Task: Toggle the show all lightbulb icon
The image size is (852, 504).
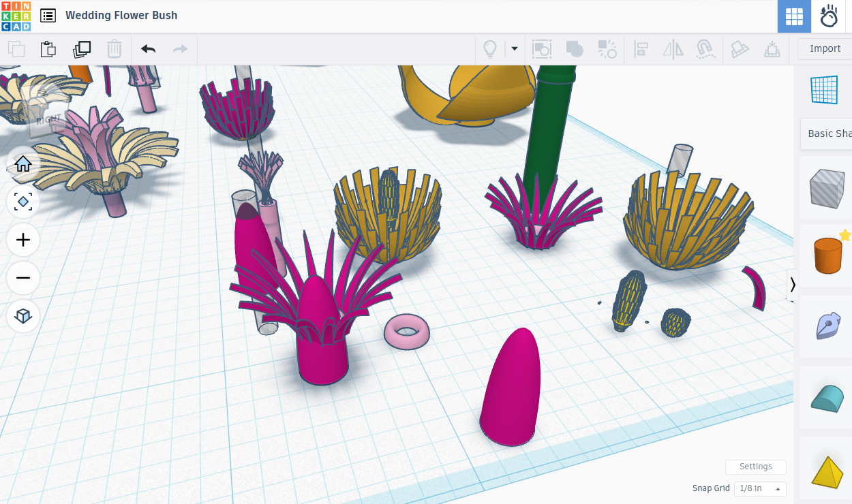Action: [x=489, y=49]
